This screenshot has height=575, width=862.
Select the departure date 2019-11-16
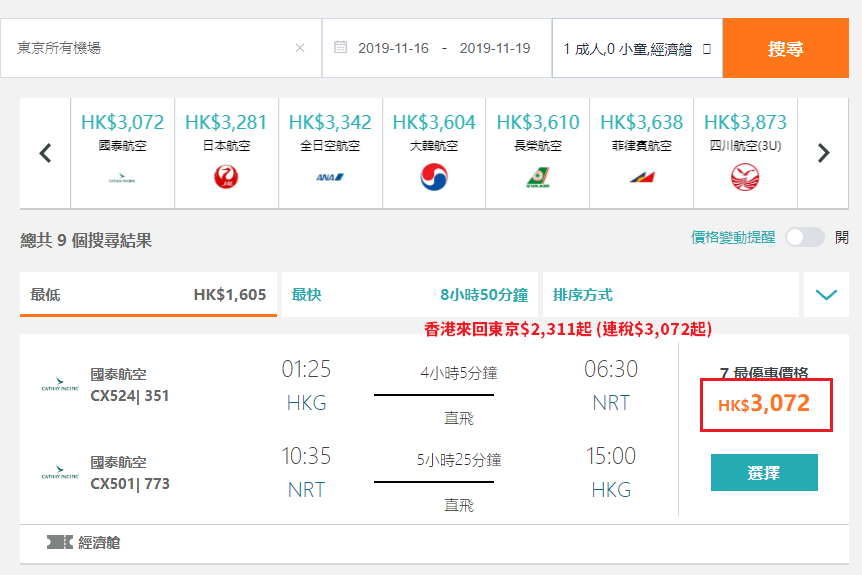tap(393, 48)
